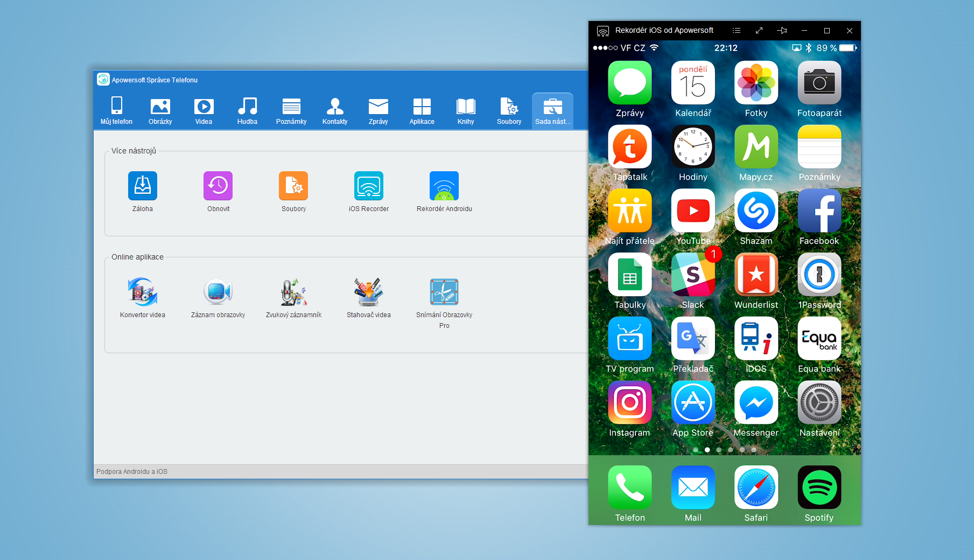Select the Můj telefon tab
The width and height of the screenshot is (974, 560).
116,111
